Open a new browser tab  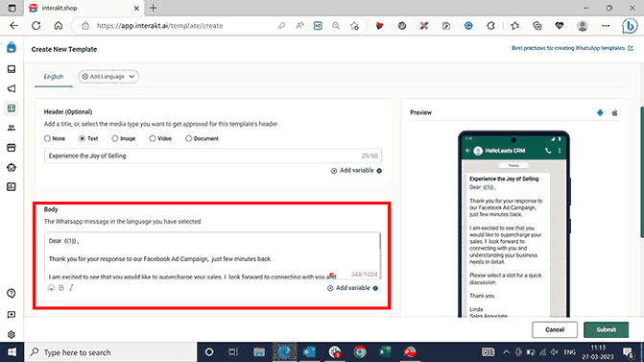pyautogui.click(x=154, y=8)
